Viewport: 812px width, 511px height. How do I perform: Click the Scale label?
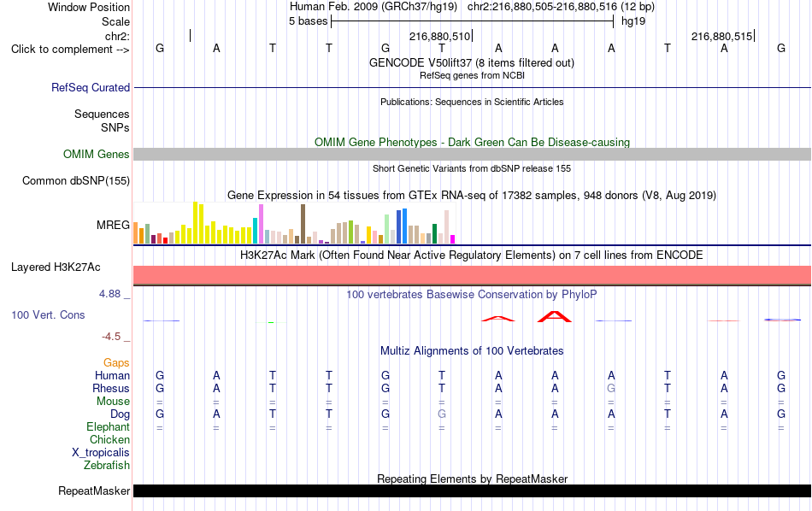click(115, 21)
